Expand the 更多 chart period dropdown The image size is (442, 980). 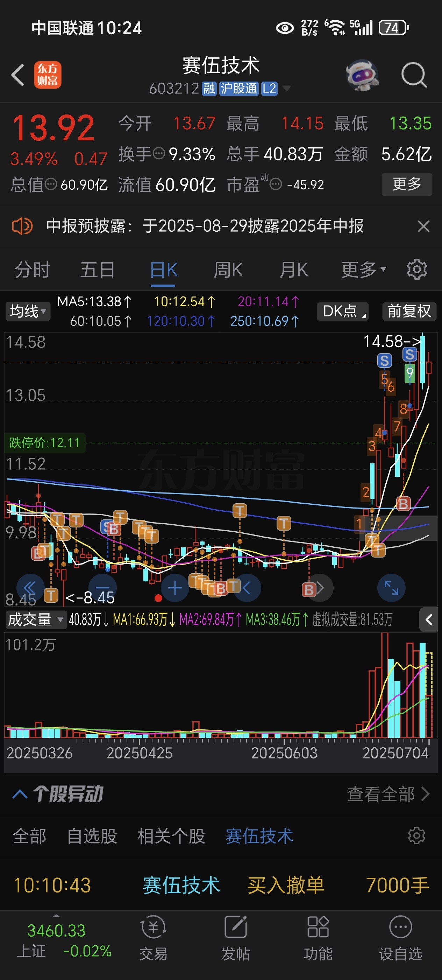point(364,270)
